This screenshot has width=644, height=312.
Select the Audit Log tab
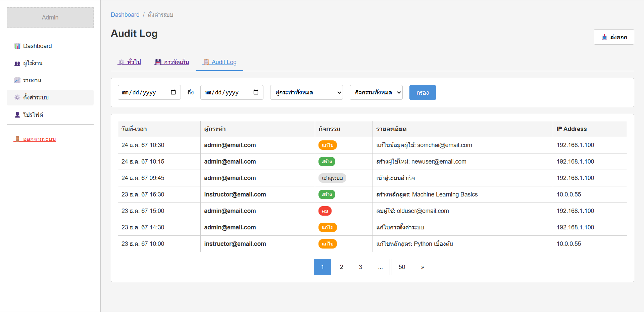coord(219,62)
